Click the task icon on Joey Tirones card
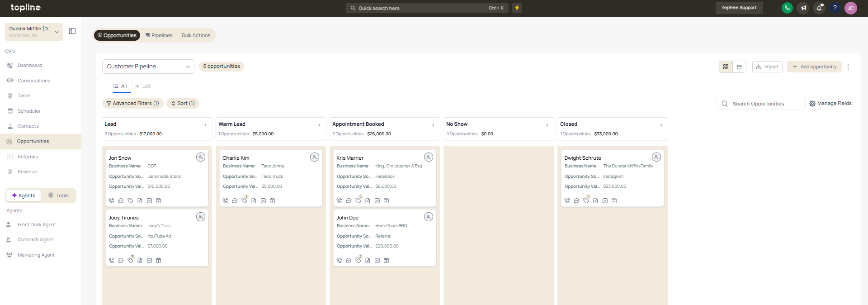868x305 pixels. pos(149,260)
